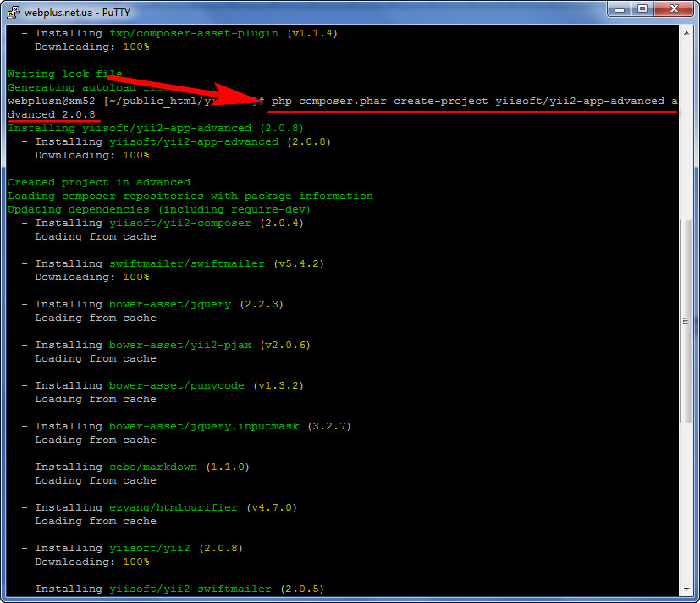Click 'Updating dependencies (including require-dev)'
The image size is (700, 603).
point(159,209)
